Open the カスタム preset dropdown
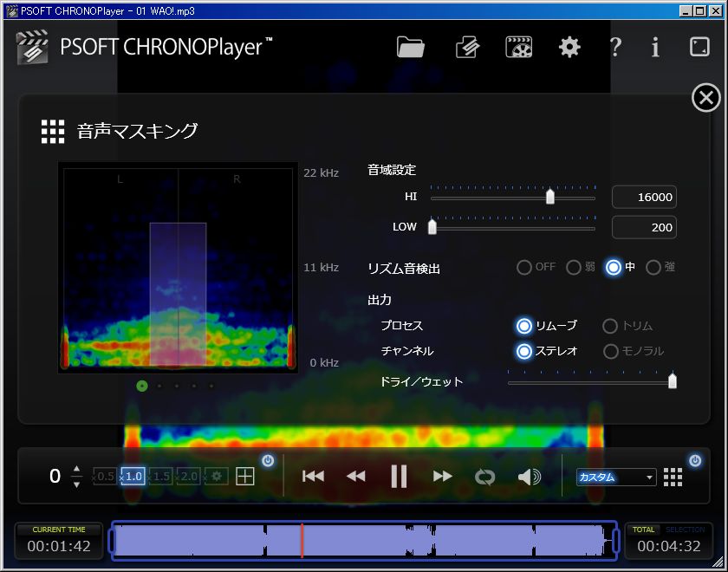The height and width of the screenshot is (572, 728). pos(616,478)
